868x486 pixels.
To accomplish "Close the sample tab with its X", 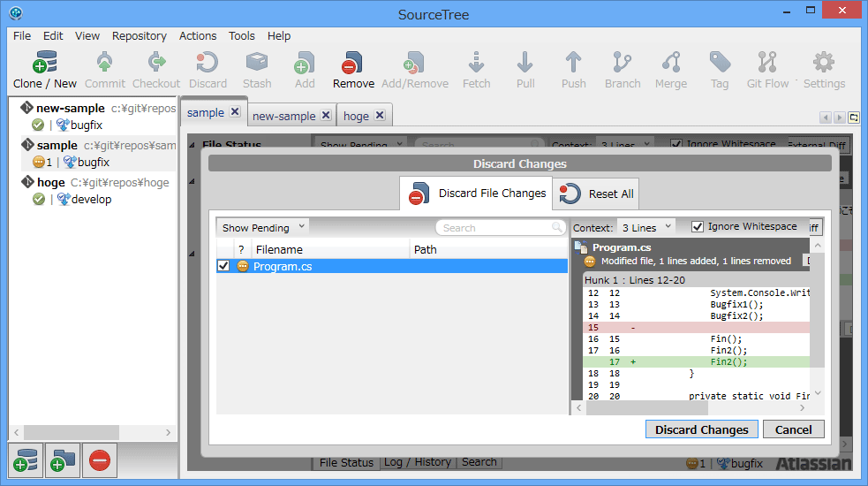I will (x=235, y=111).
